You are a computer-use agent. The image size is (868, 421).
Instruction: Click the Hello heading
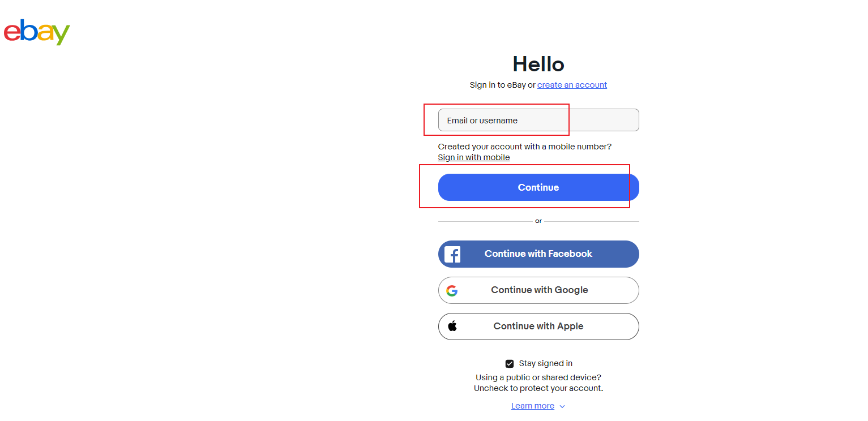click(538, 64)
